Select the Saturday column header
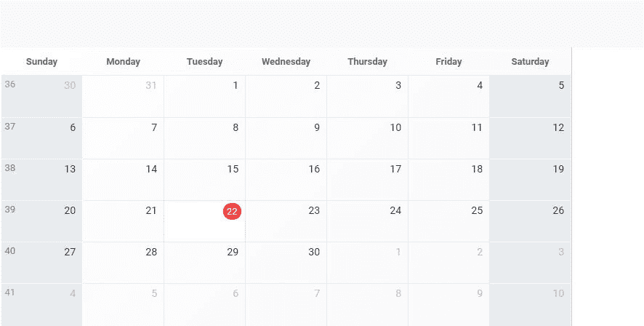The height and width of the screenshot is (326, 644). click(530, 62)
